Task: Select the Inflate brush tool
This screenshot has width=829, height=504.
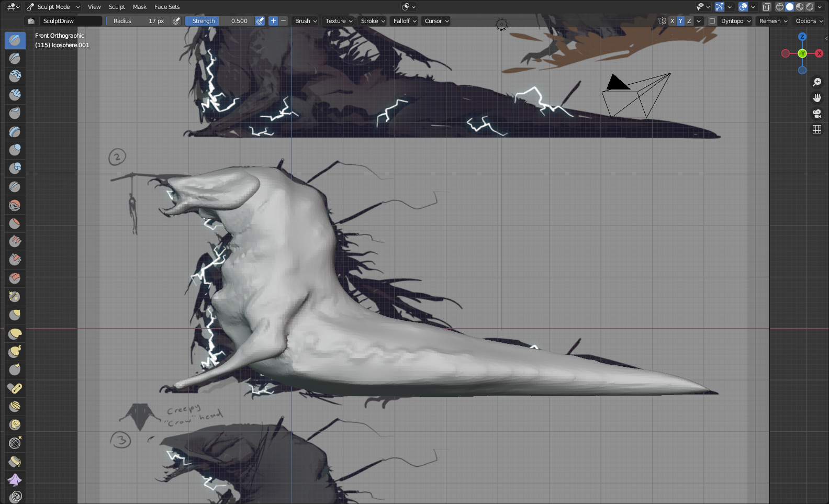Action: click(x=15, y=150)
